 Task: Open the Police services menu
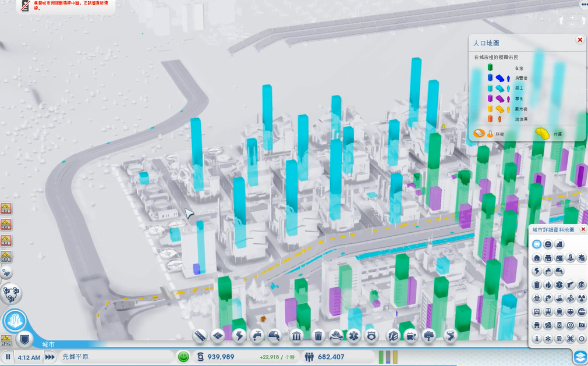tap(372, 336)
